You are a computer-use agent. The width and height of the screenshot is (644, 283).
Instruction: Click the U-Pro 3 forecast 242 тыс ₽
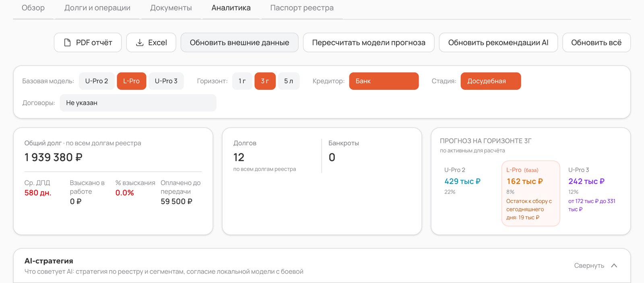[x=586, y=182]
